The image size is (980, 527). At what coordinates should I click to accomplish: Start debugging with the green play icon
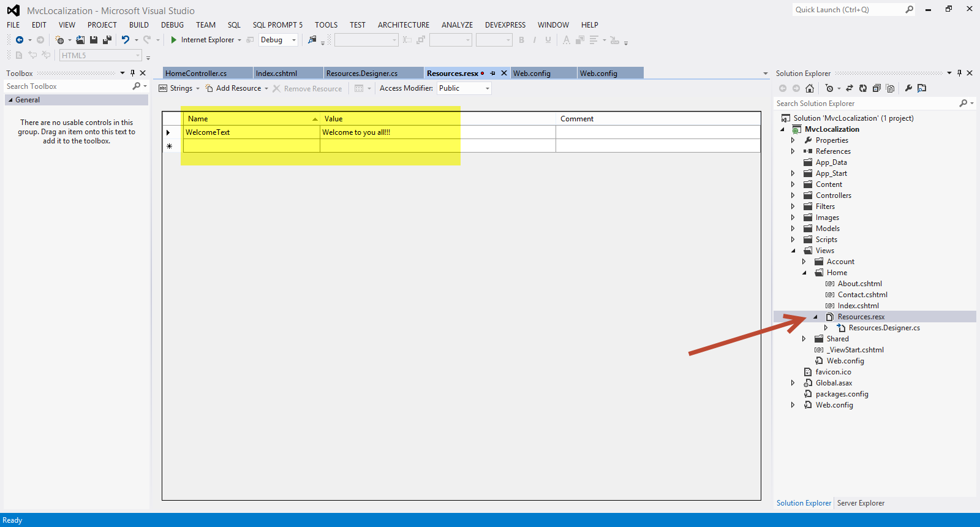coord(174,40)
